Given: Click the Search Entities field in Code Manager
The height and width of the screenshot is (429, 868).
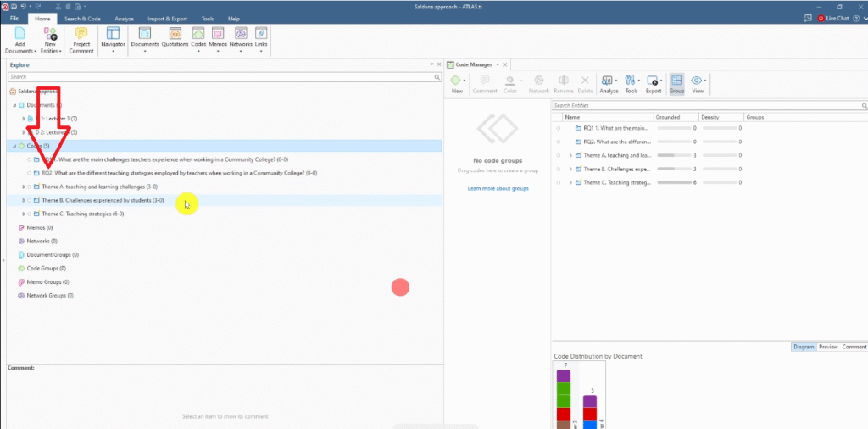Looking at the screenshot, I should (708, 105).
